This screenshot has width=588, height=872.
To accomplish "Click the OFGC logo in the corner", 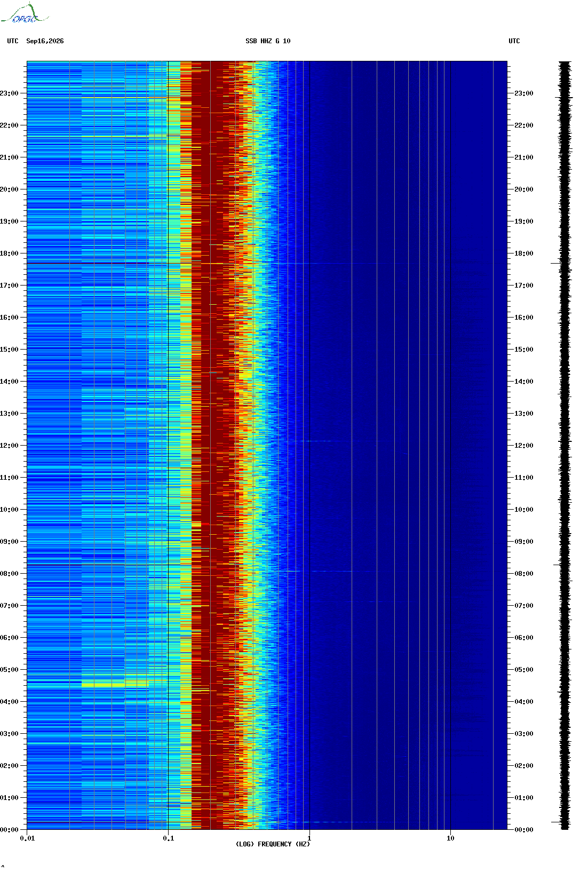I will coord(24,13).
